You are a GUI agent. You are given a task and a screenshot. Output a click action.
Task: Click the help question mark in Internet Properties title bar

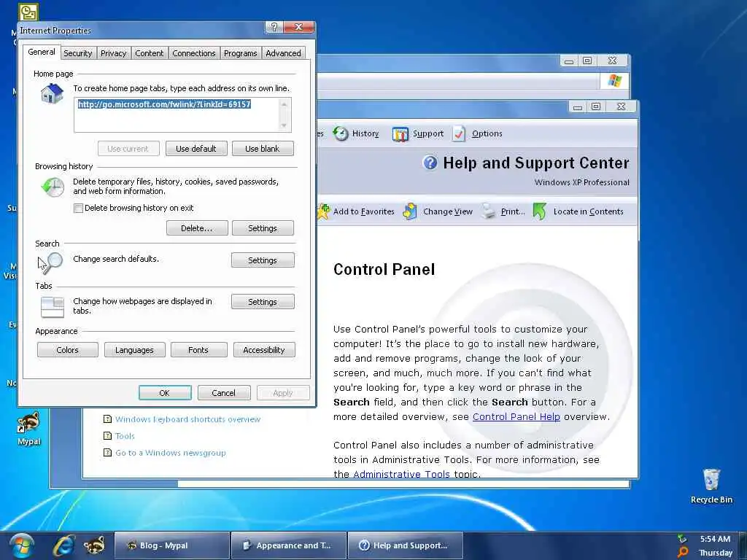pyautogui.click(x=274, y=27)
